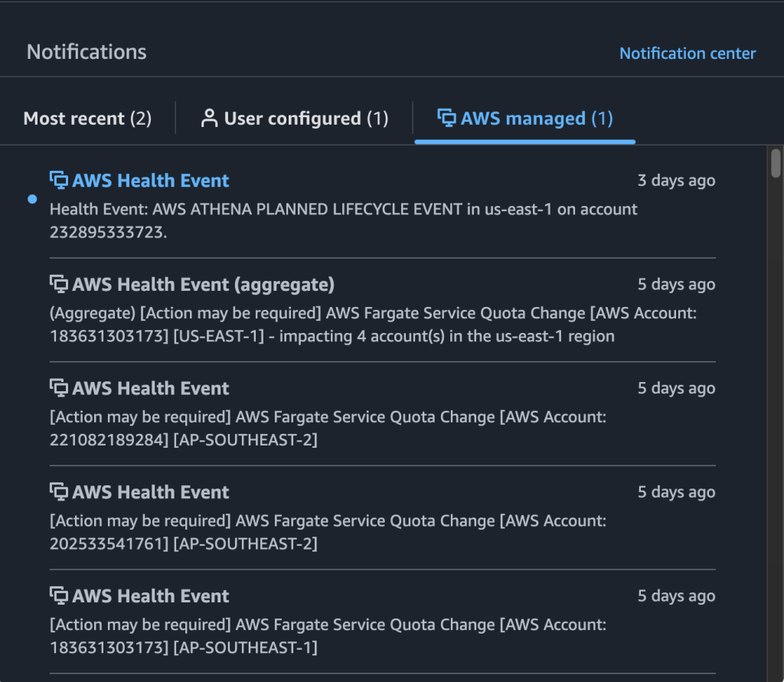Click the monitor icon beside the AP-SOUTHEAST-2 Fargate event

click(57, 388)
